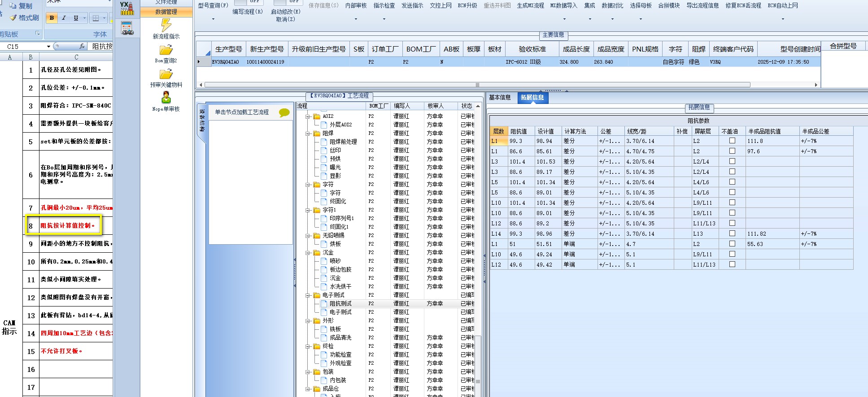Open the MI数据导入 dropdown arrow
The height and width of the screenshot is (397, 868).
click(564, 19)
